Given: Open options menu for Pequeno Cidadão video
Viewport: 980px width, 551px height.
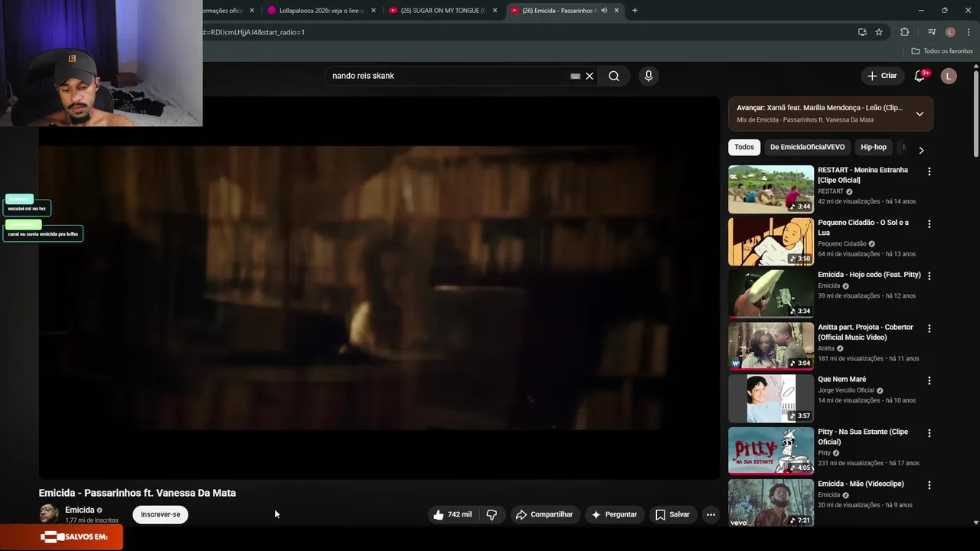Looking at the screenshot, I should coord(929,224).
